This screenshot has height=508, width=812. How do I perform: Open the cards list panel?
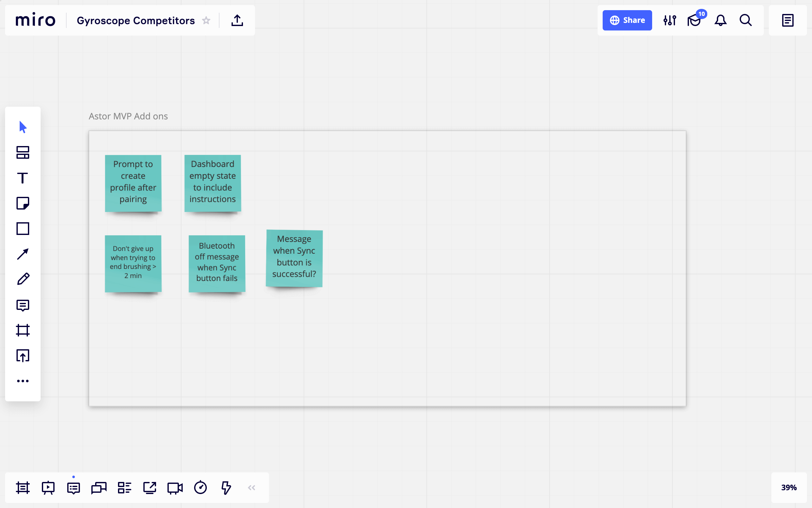(x=124, y=487)
